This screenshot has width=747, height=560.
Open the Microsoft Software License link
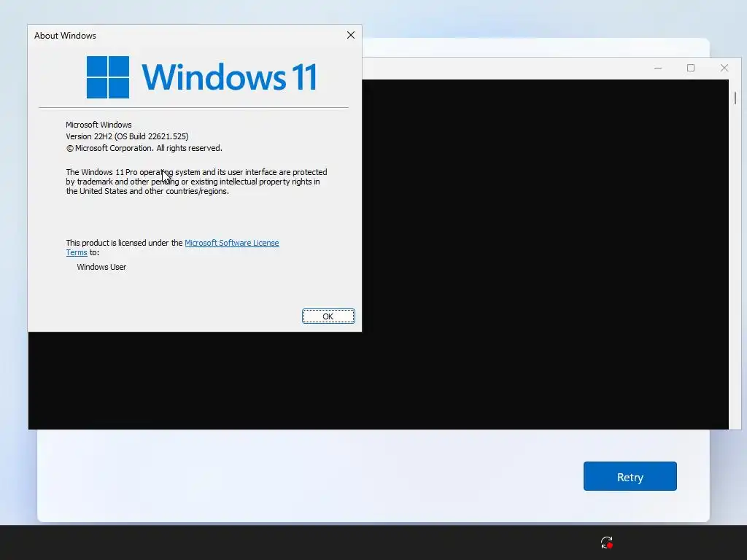point(231,243)
